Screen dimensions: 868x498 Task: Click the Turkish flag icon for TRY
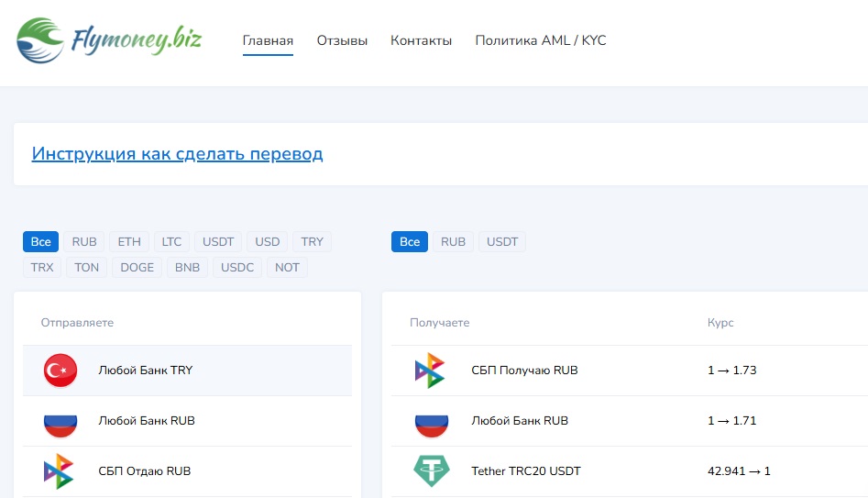coord(60,370)
